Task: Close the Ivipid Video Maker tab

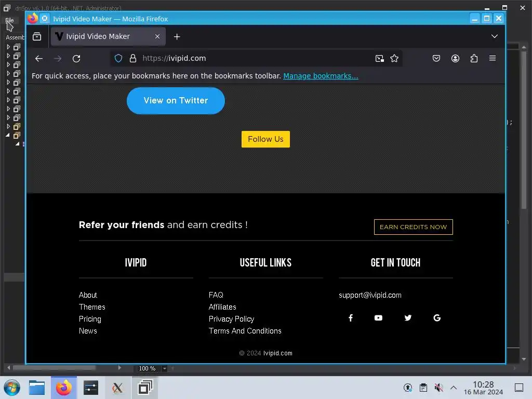Action: (157, 36)
